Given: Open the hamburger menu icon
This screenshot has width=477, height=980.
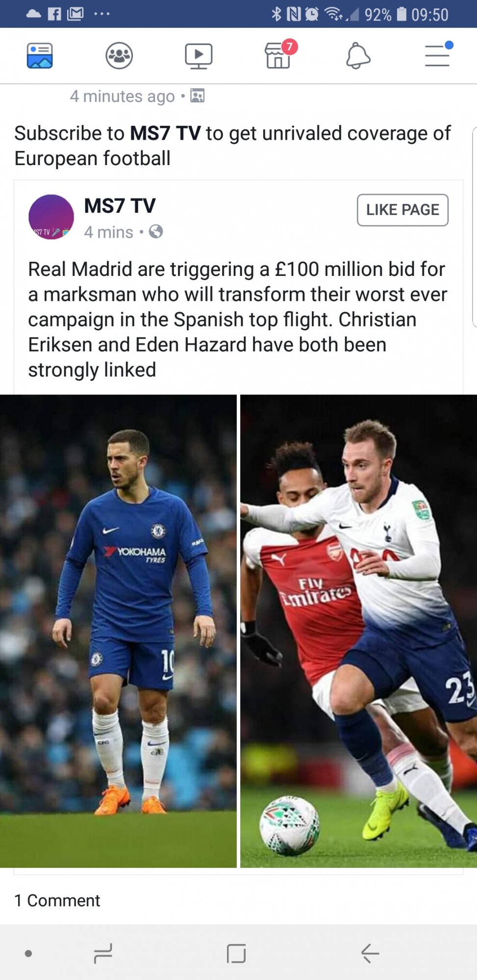Looking at the screenshot, I should [x=438, y=55].
